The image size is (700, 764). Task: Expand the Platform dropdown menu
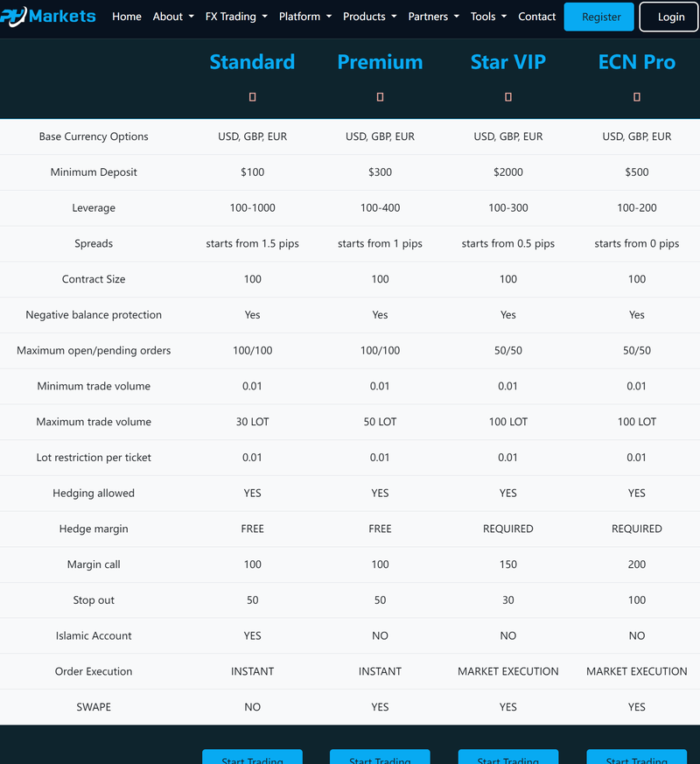tap(305, 17)
